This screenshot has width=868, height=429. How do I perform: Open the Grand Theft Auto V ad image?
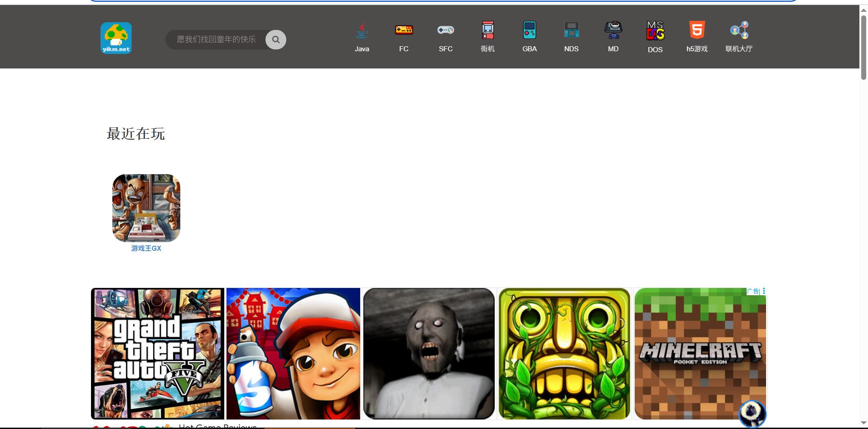click(158, 354)
